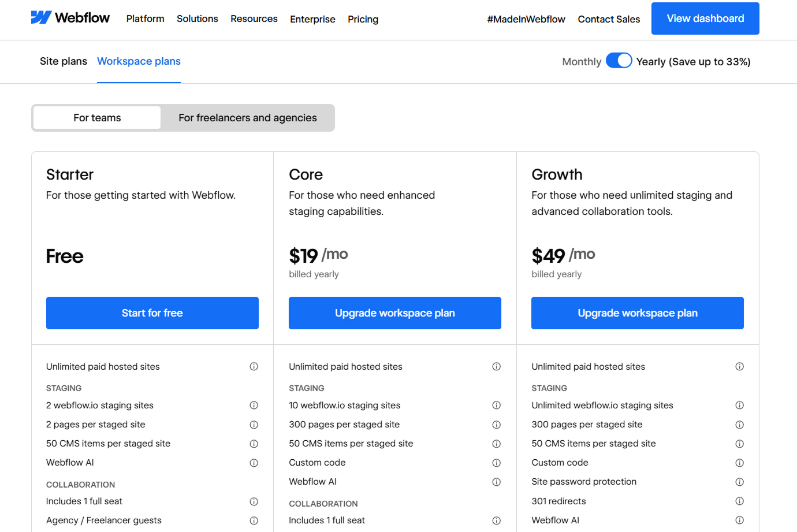Open info for Core Unlimited paid hosted sites
This screenshot has width=797, height=532.
pyautogui.click(x=496, y=366)
